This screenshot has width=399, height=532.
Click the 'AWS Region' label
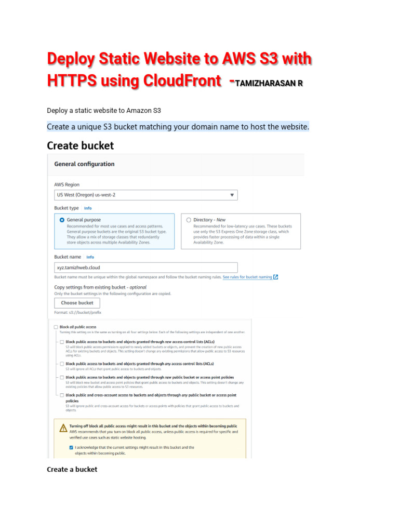[x=67, y=184]
